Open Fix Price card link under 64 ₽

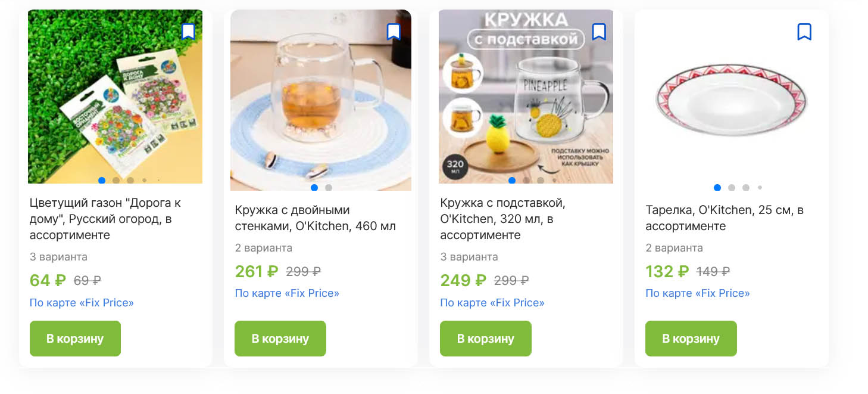pos(82,303)
